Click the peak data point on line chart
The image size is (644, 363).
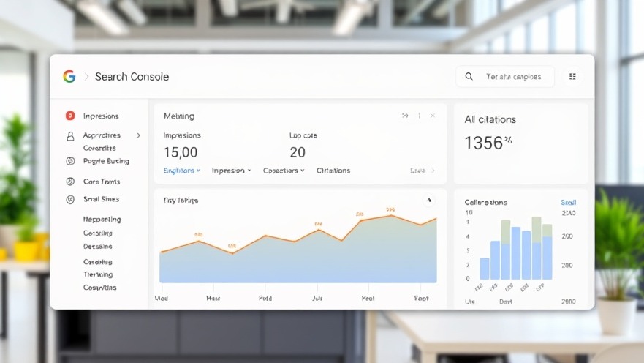(x=391, y=215)
